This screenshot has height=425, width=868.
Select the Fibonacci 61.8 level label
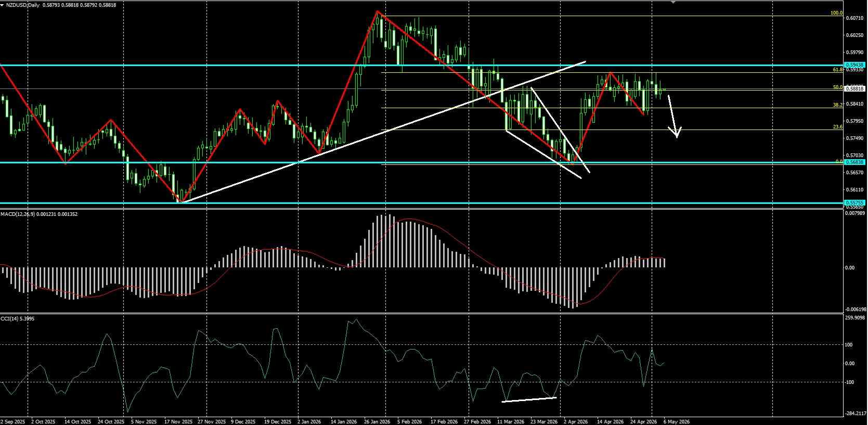point(837,69)
